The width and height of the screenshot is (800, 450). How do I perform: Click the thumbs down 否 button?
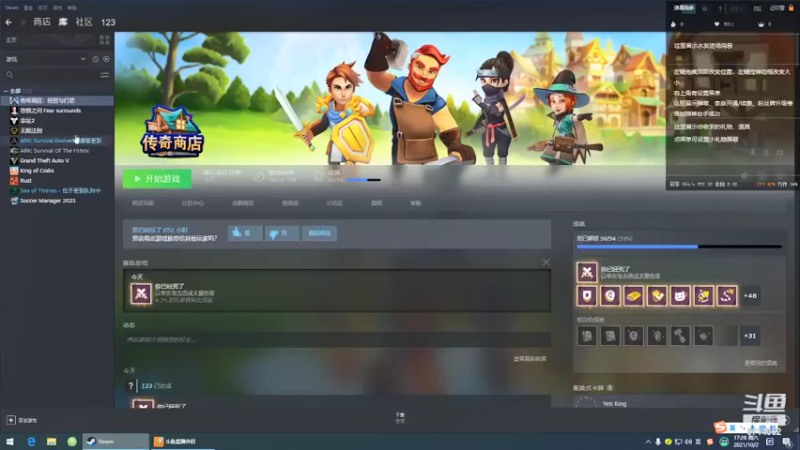282,233
